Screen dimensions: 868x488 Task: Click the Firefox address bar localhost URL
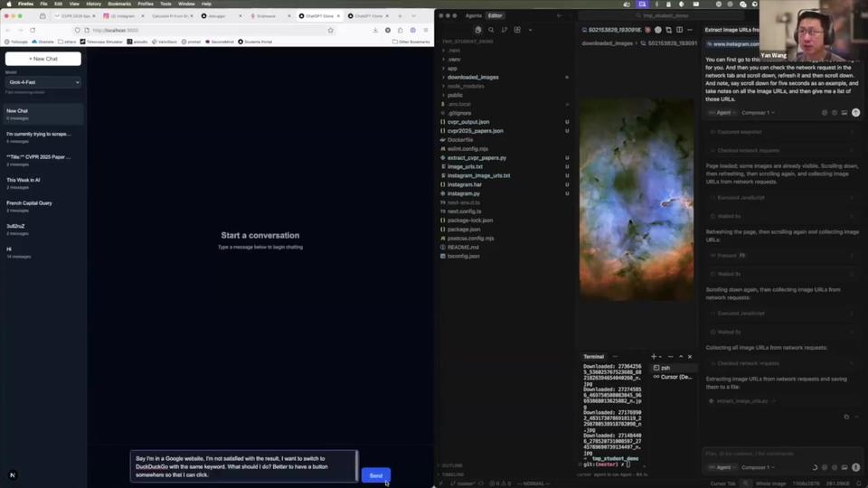point(115,31)
